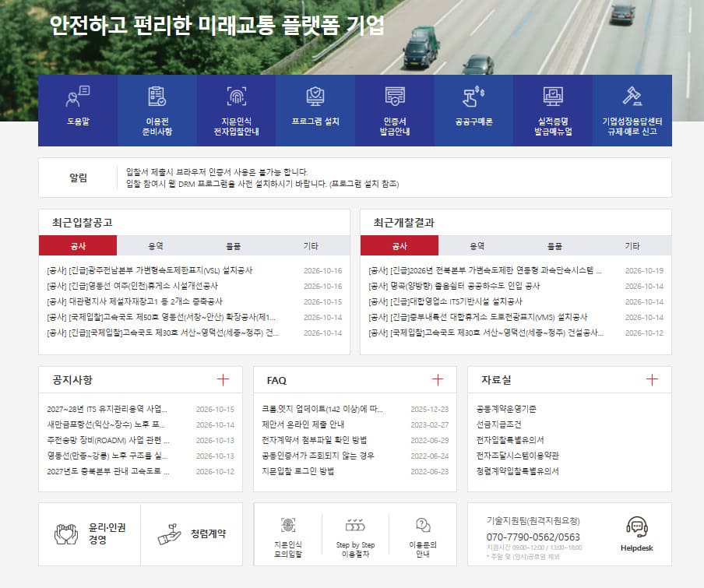Open notice 주전송망 장비(ROADM) 사업 관련
Image resolution: width=704 pixels, height=588 pixels.
(x=108, y=440)
